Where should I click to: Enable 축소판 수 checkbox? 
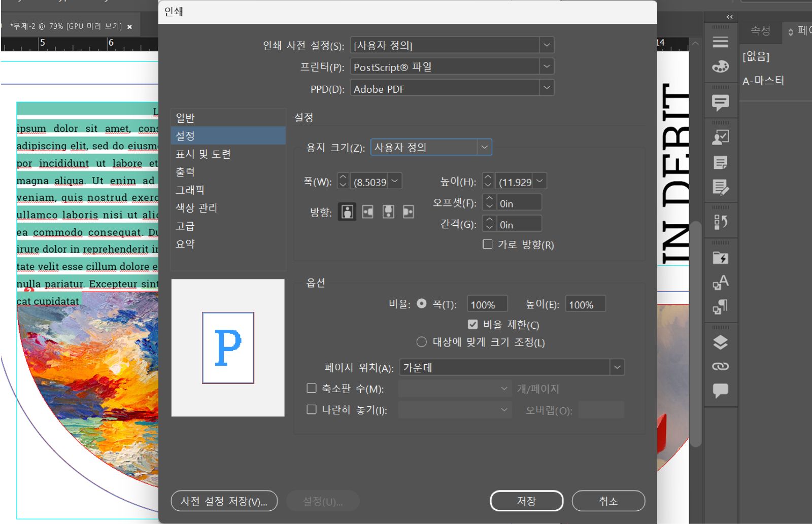pyautogui.click(x=312, y=388)
